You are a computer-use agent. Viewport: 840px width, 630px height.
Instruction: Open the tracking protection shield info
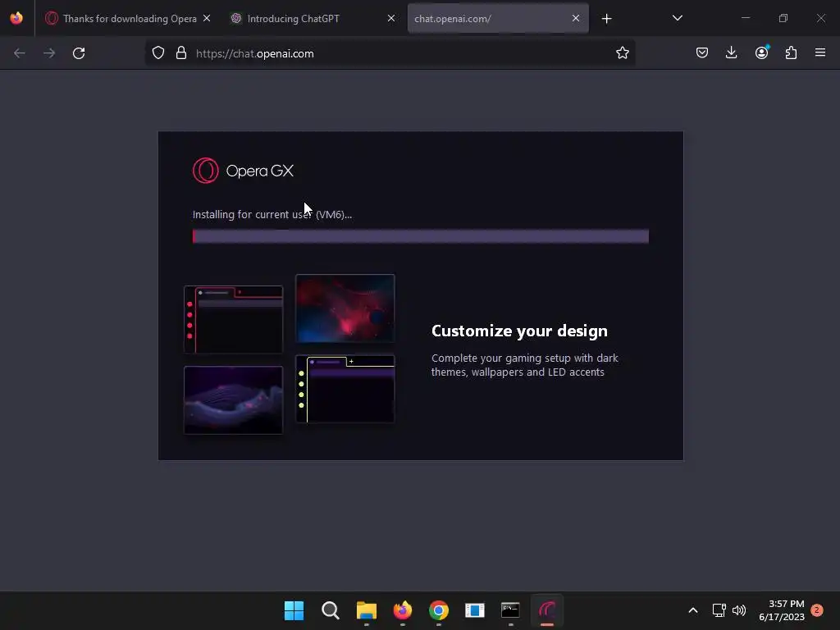[158, 53]
